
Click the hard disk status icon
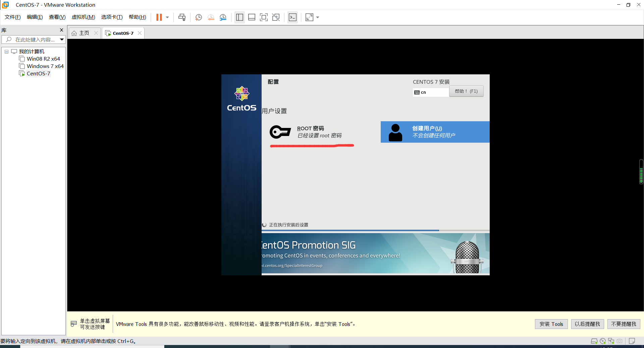click(x=594, y=341)
